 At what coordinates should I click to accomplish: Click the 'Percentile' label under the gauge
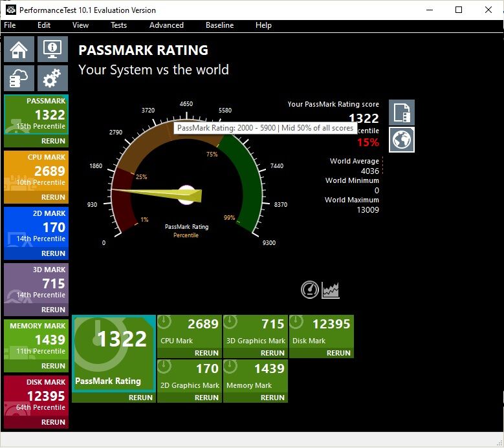(186, 235)
